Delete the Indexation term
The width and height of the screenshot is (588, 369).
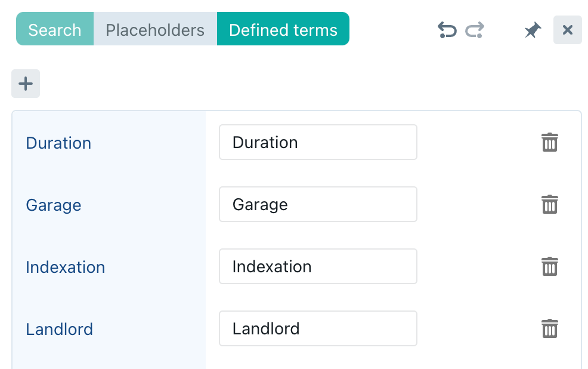coord(549,267)
